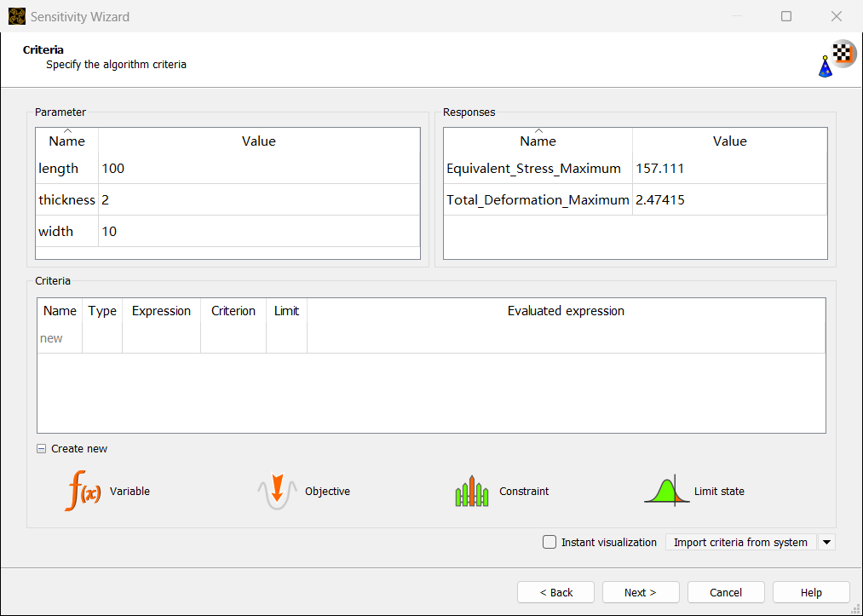This screenshot has width=863, height=616.
Task: Sort Responses table by Name column
Action: click(x=538, y=141)
